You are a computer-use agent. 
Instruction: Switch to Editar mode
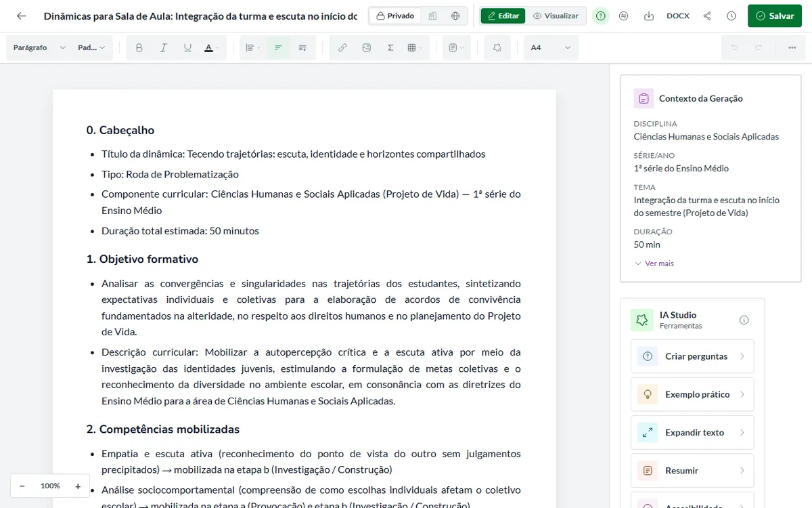(x=503, y=16)
